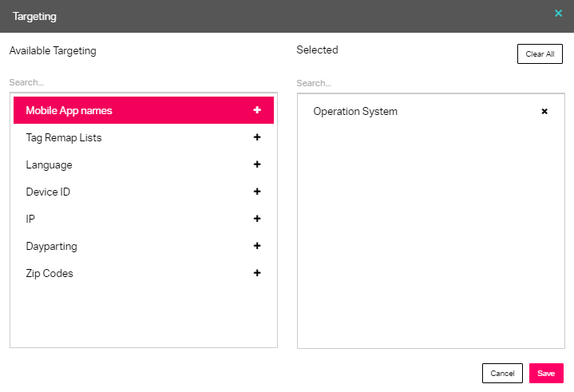Choose the Language targeting option
Screen dimensions: 574x392
pos(144,164)
